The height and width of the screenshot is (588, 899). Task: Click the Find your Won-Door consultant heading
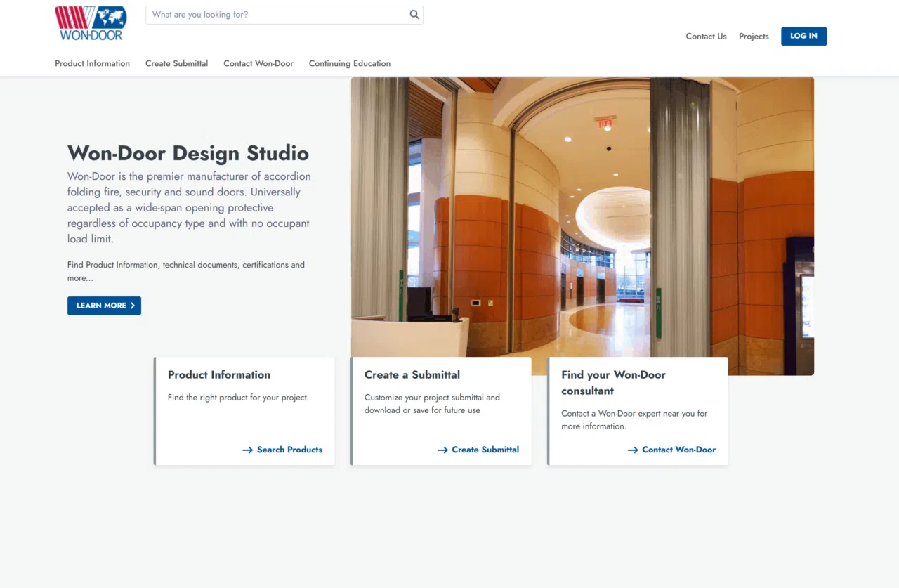[613, 383]
